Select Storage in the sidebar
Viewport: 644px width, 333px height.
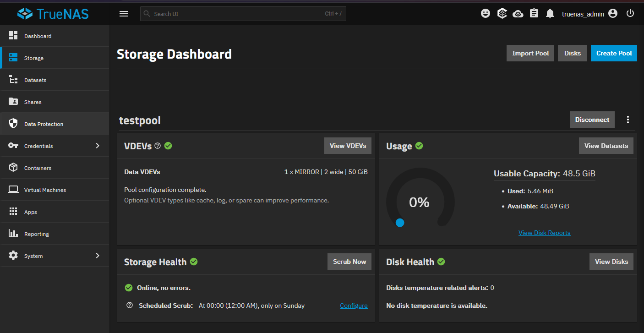tap(55, 58)
